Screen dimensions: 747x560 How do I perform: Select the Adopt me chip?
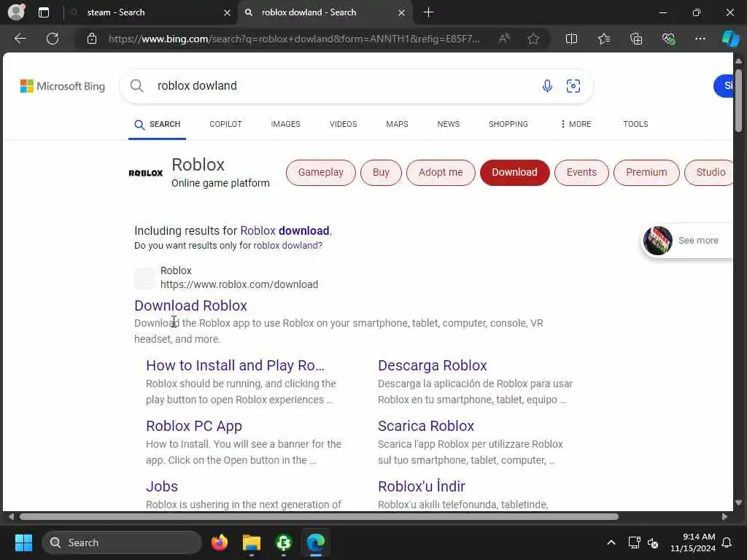(441, 172)
